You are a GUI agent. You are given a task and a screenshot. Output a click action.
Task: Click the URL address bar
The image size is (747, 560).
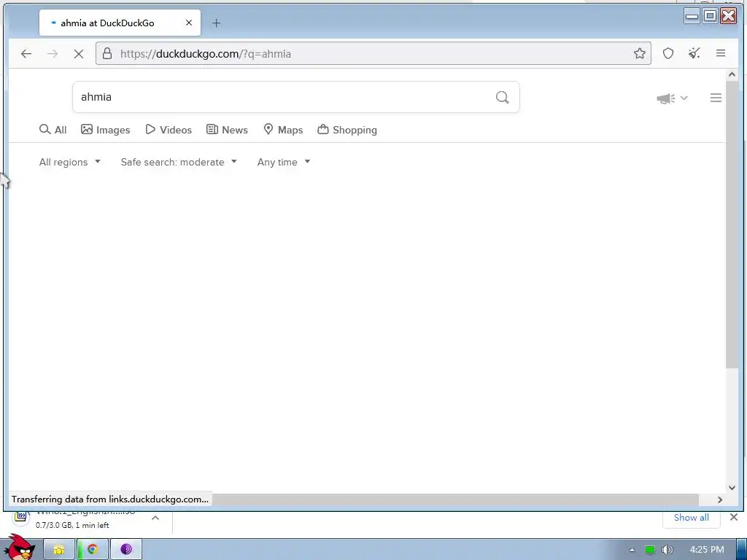pyautogui.click(x=373, y=53)
